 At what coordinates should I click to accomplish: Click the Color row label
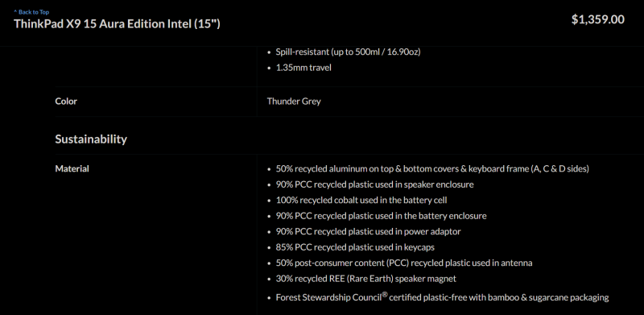(66, 102)
